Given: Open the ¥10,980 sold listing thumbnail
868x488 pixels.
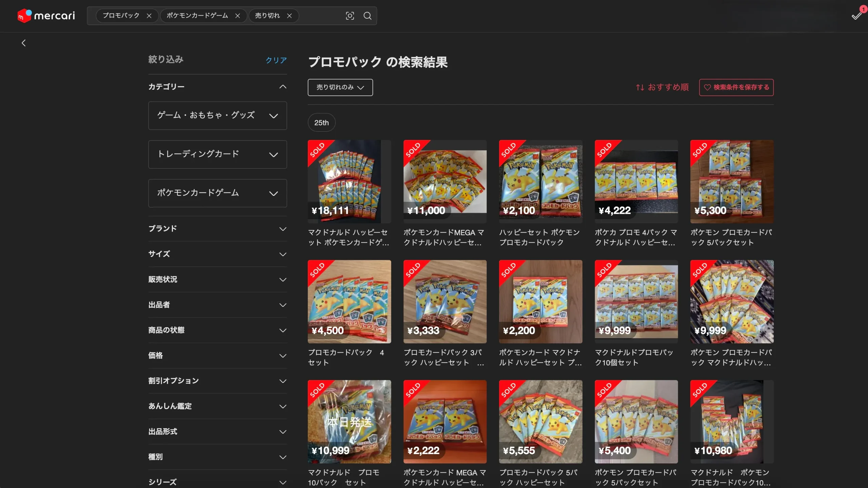Looking at the screenshot, I should [732, 422].
